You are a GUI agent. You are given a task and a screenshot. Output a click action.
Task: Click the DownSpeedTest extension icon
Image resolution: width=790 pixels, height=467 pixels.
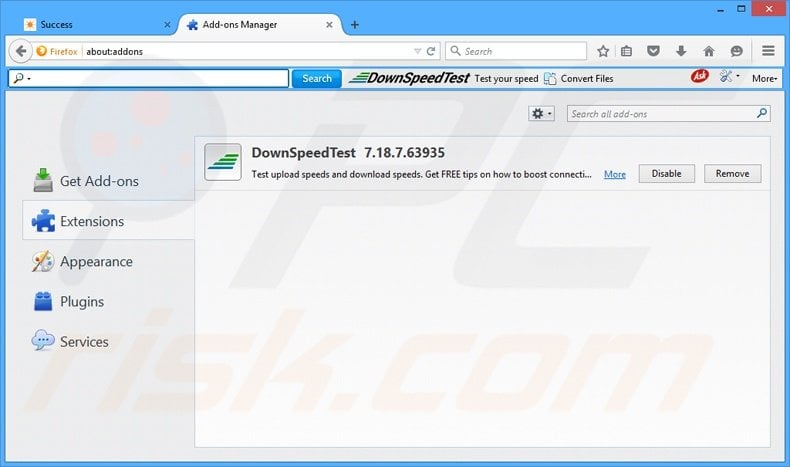(x=223, y=162)
